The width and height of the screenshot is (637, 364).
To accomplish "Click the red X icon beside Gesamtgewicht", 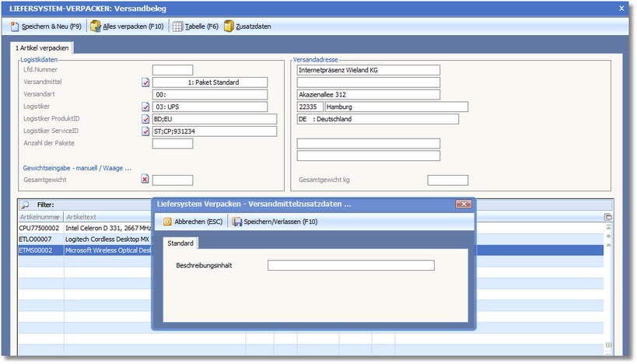I will [x=145, y=180].
